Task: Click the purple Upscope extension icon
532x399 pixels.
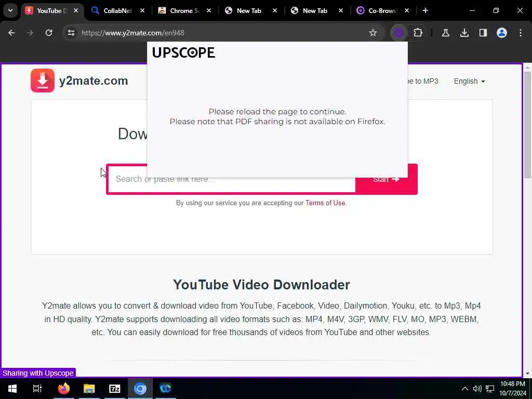Action: (399, 33)
